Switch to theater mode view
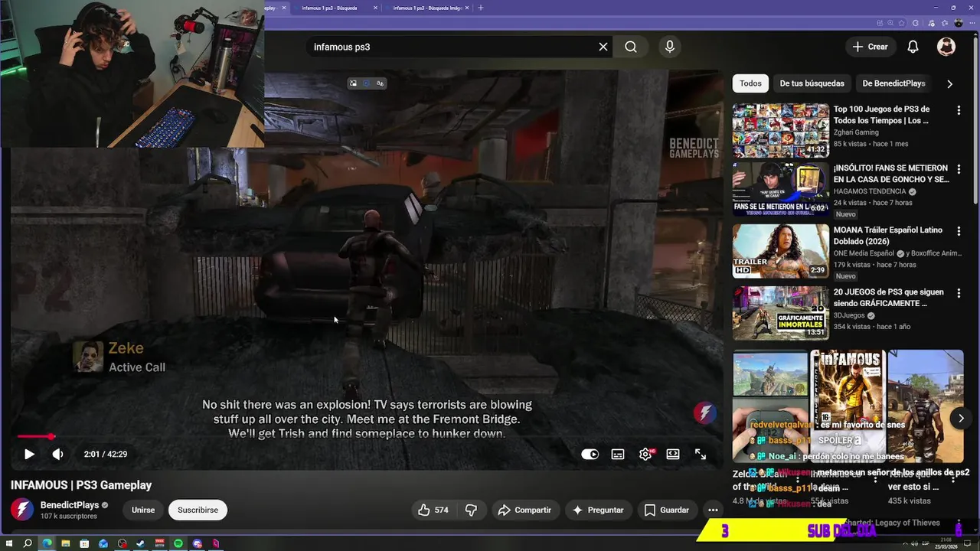The width and height of the screenshot is (980, 551). 673,454
